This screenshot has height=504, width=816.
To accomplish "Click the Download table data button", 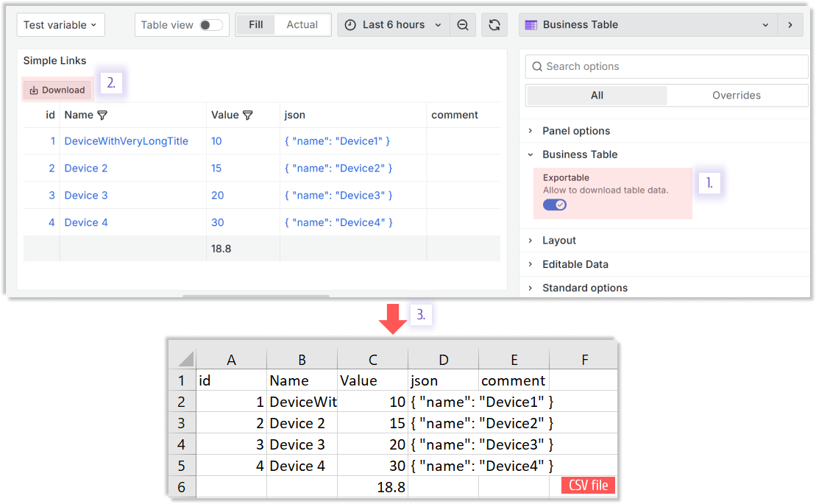I will (57, 90).
